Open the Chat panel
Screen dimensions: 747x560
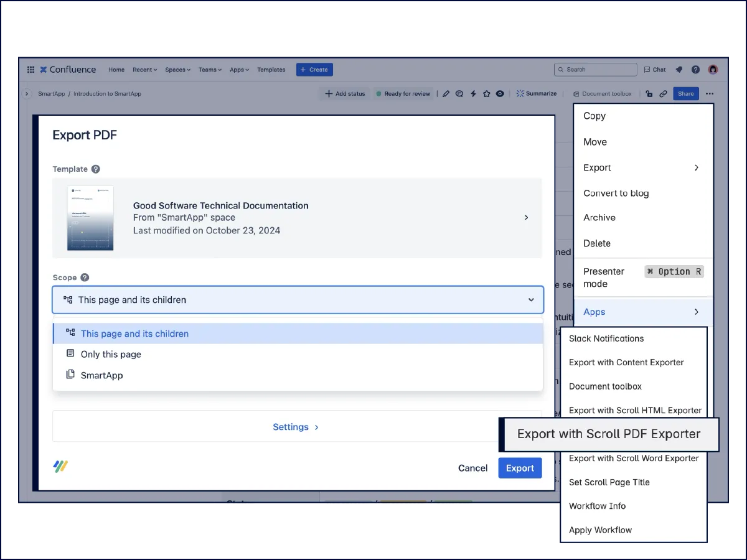coord(655,70)
